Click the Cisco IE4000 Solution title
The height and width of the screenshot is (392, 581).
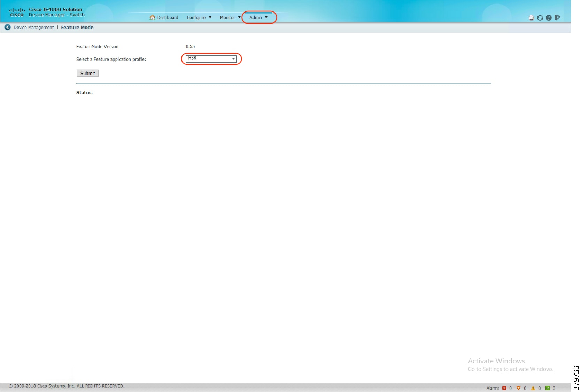pos(55,9)
